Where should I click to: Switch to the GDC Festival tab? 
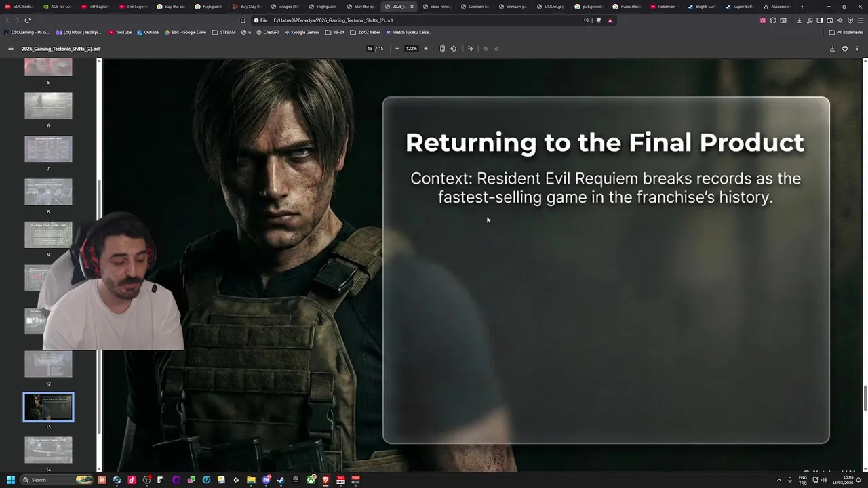point(20,7)
